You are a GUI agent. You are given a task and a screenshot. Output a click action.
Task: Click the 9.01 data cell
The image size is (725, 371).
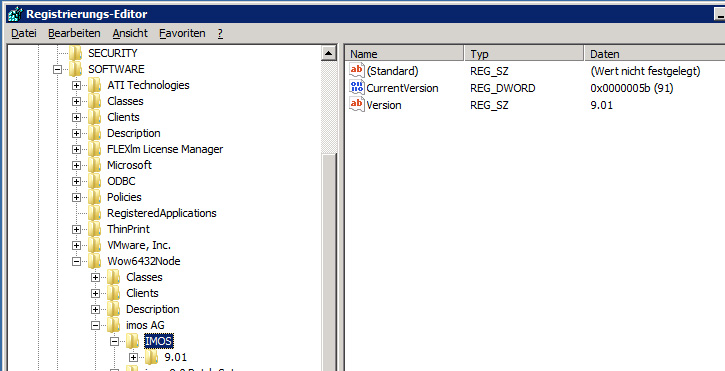click(602, 105)
